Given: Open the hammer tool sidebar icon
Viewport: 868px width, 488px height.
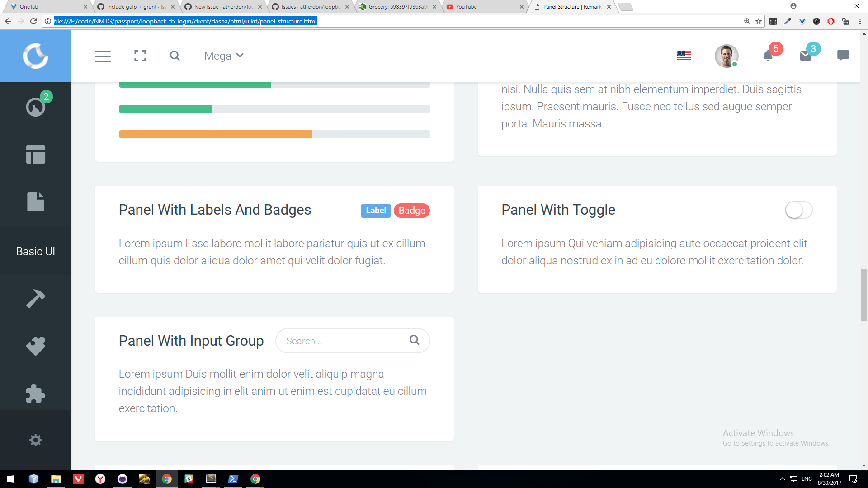Looking at the screenshot, I should click(x=36, y=299).
